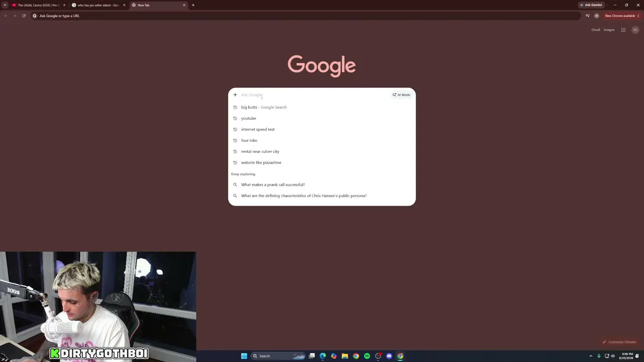
Task: Open a new tab with the plus button
Action: [x=193, y=5]
